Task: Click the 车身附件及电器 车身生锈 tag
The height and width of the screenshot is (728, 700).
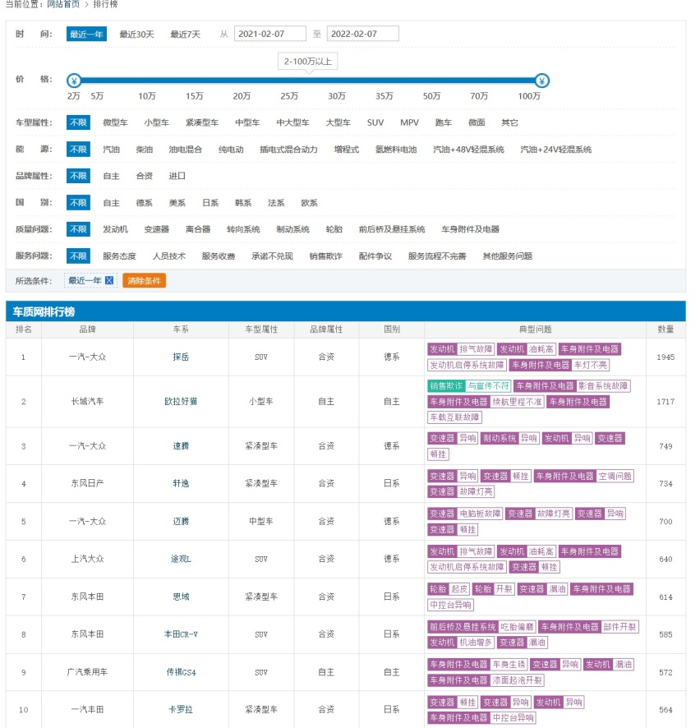Action: click(477, 665)
